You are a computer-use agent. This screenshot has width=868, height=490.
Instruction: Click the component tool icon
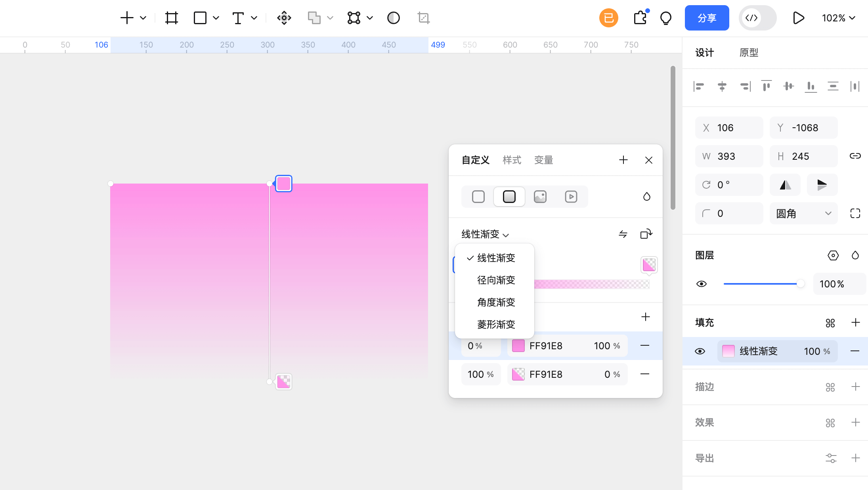[x=284, y=18]
